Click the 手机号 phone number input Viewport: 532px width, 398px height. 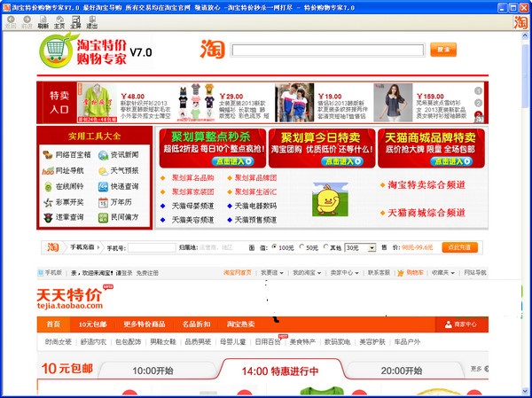152,247
